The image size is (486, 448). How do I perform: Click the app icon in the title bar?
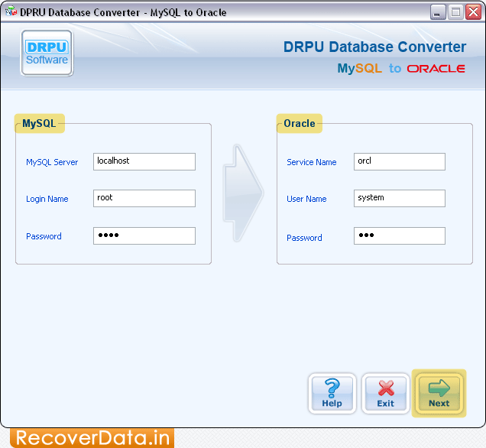pos(11,12)
